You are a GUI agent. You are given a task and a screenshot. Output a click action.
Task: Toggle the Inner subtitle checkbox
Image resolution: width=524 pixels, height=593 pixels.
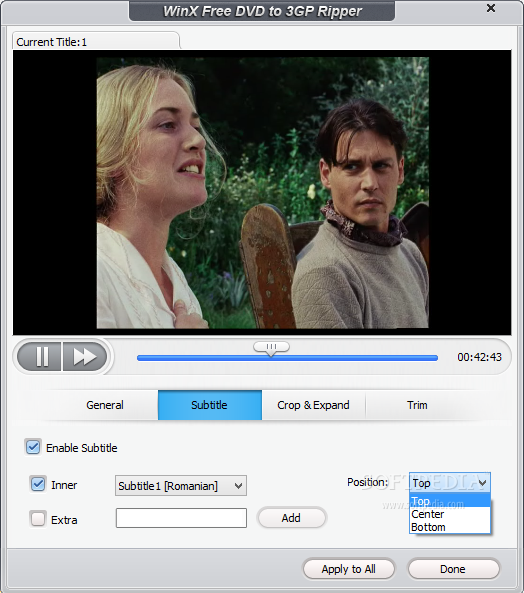[38, 484]
